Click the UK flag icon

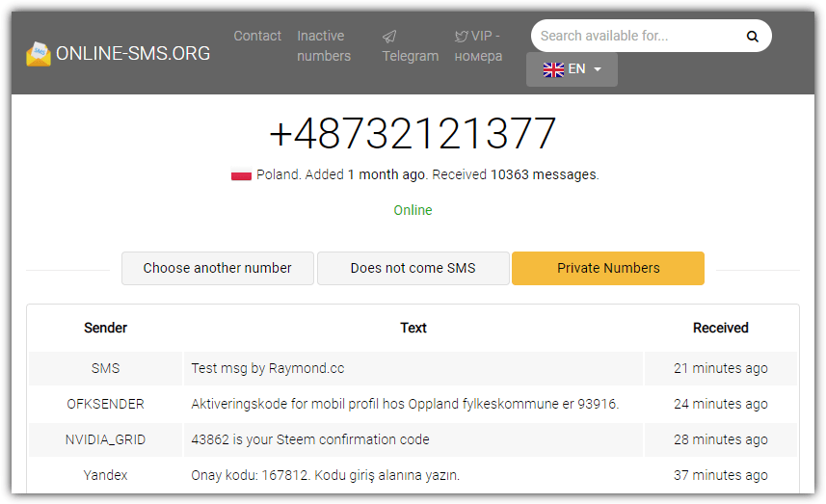(553, 69)
